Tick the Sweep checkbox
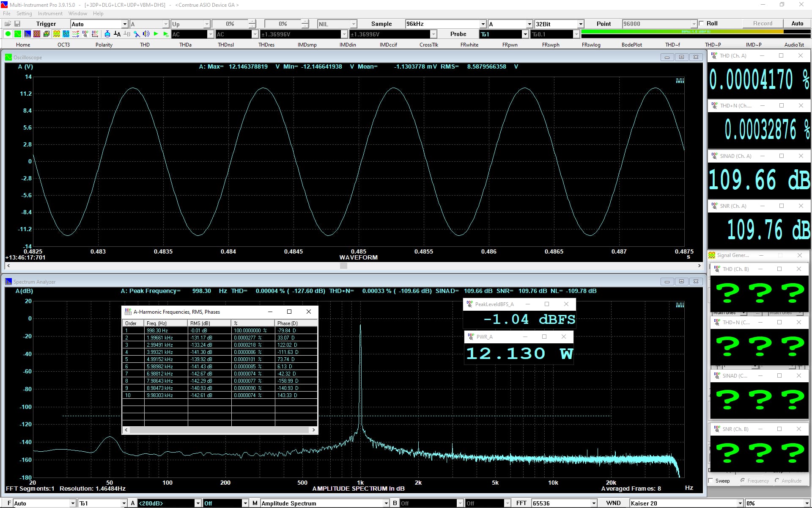This screenshot has height=508, width=812. coord(711,480)
